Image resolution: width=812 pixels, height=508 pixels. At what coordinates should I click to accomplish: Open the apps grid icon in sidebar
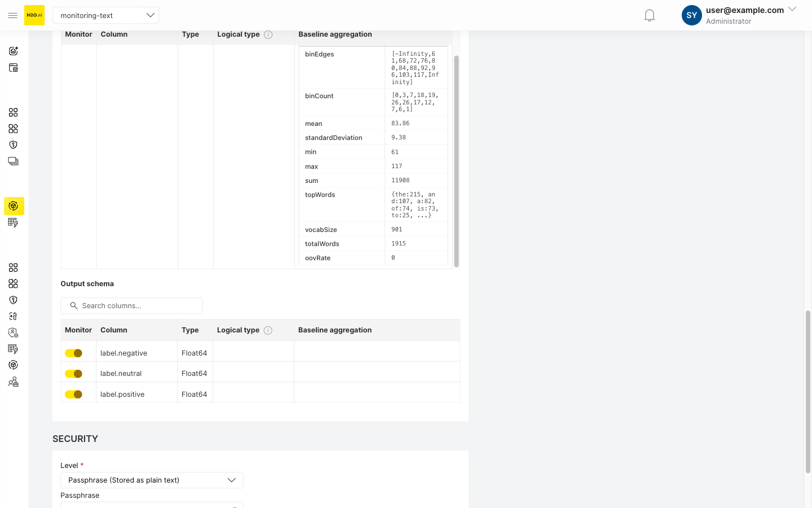14,112
